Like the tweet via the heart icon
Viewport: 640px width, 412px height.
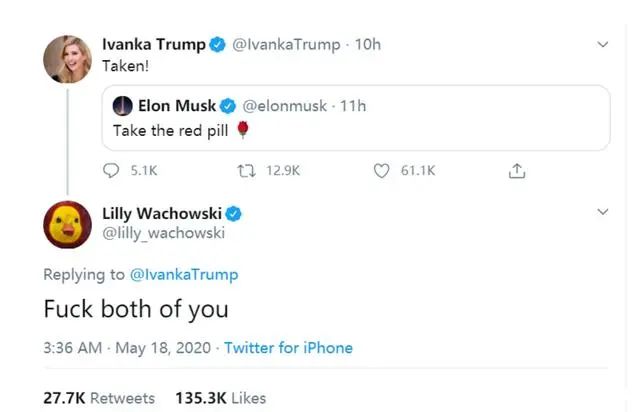coord(381,171)
